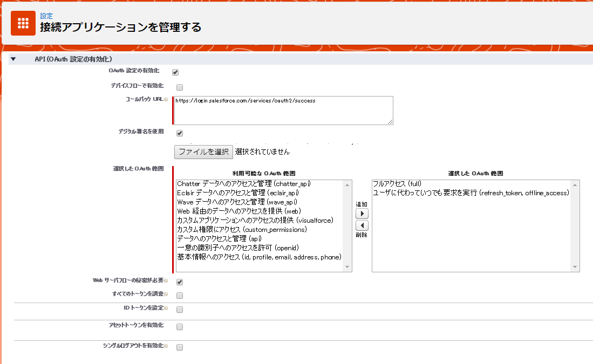Image resolution: width=593 pixels, height=364 pixels.
Task: Enable the シングルログアウトを有効化 checkbox
Action: pos(180,347)
